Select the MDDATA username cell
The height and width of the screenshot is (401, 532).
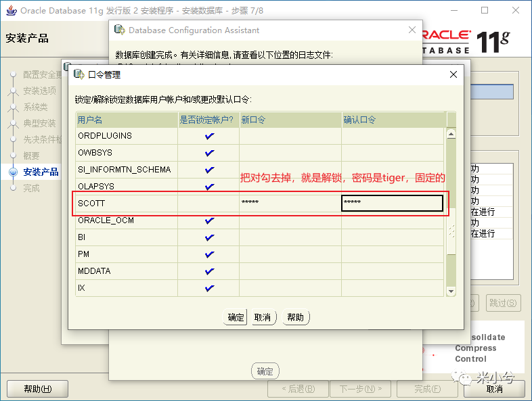(x=127, y=271)
